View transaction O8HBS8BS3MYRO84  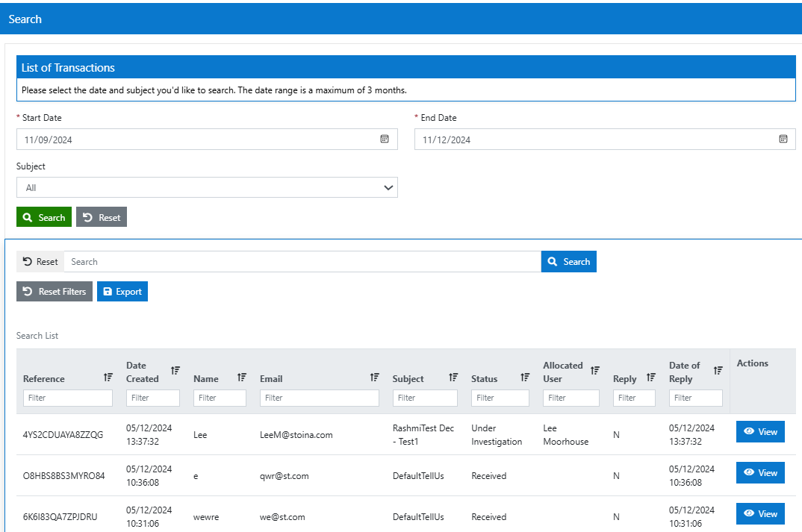760,473
